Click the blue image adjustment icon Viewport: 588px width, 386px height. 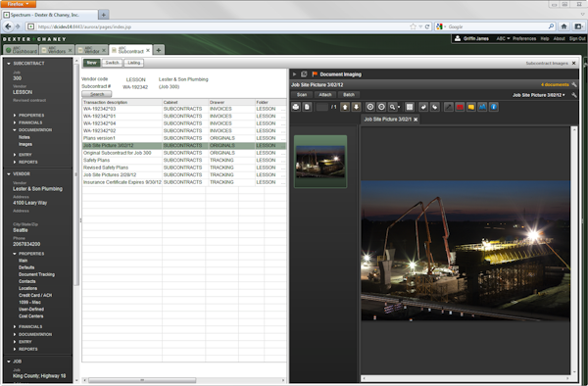[482, 107]
